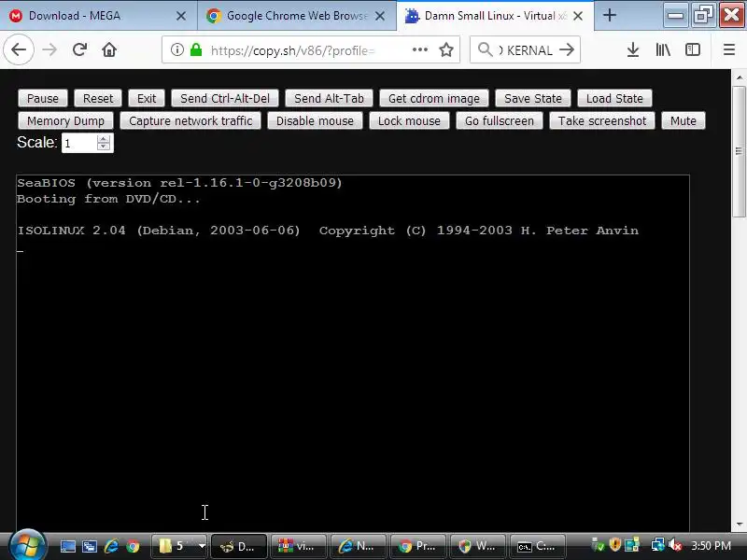Screen dimensions: 747x560
Task: Open the shield W... taskbar button
Action: pos(477,546)
